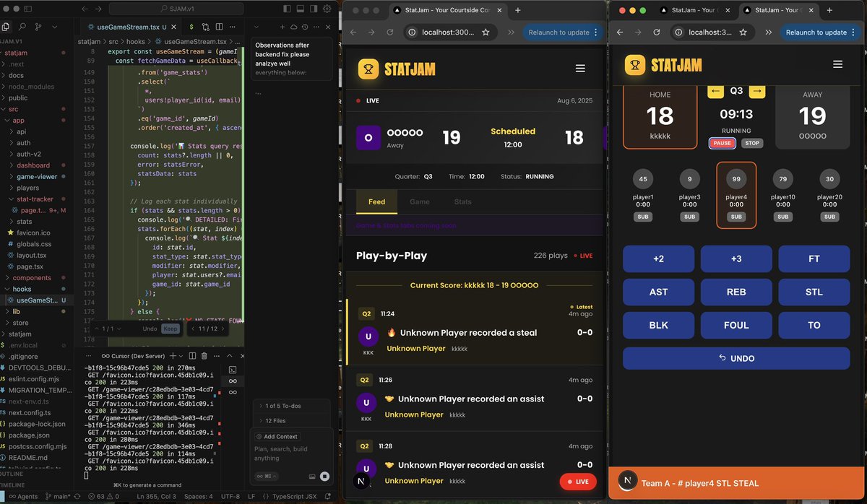Viewport: 867px width, 504px height.
Task: Expand the 12 Files section
Action: click(290, 420)
